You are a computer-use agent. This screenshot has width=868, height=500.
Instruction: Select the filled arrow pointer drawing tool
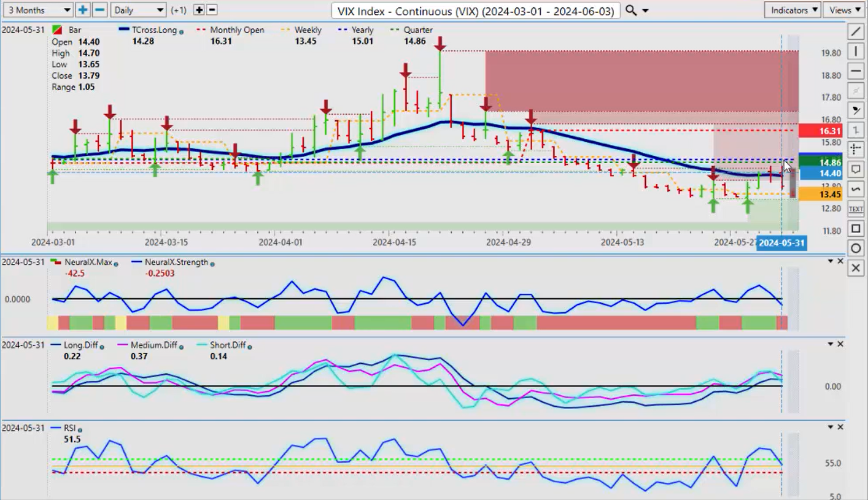click(856, 110)
